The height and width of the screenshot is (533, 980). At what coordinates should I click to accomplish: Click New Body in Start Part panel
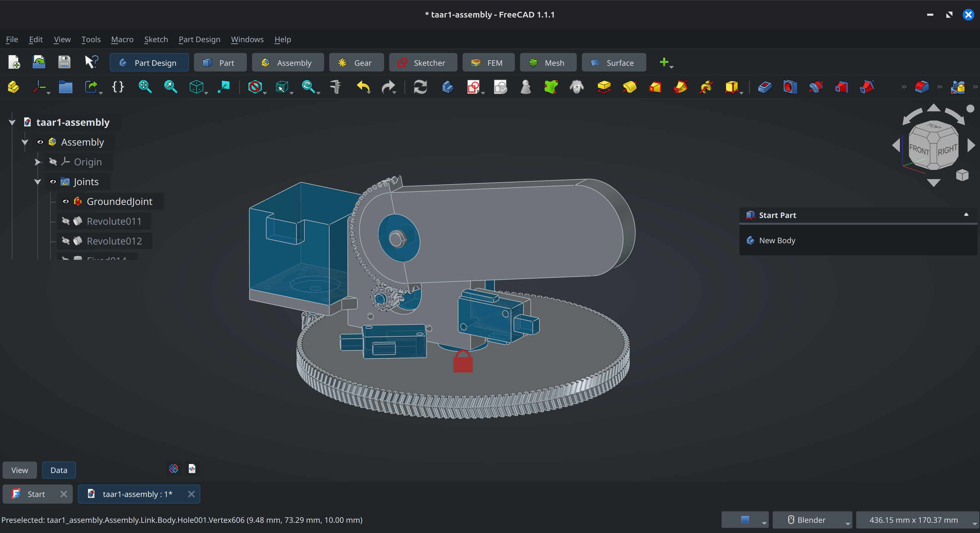coord(777,240)
